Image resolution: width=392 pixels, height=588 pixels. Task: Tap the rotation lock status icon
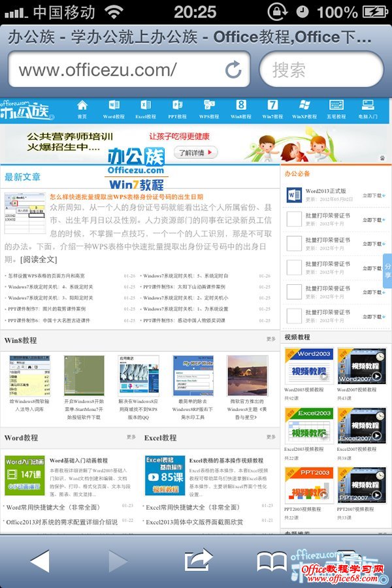[x=278, y=12]
